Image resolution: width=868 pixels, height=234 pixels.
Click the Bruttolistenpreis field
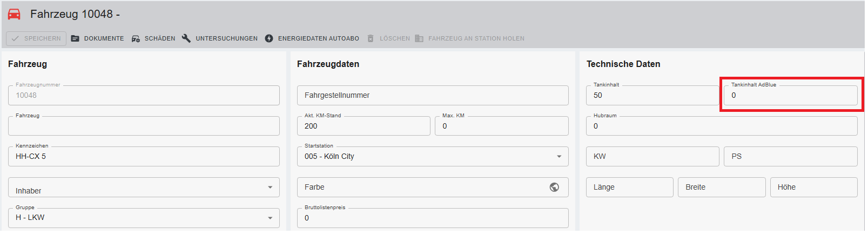[x=433, y=218]
